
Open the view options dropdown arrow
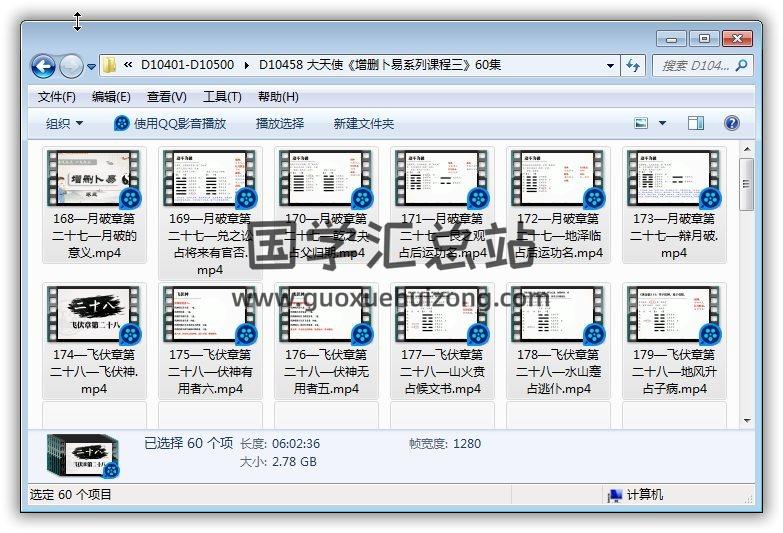pos(662,123)
